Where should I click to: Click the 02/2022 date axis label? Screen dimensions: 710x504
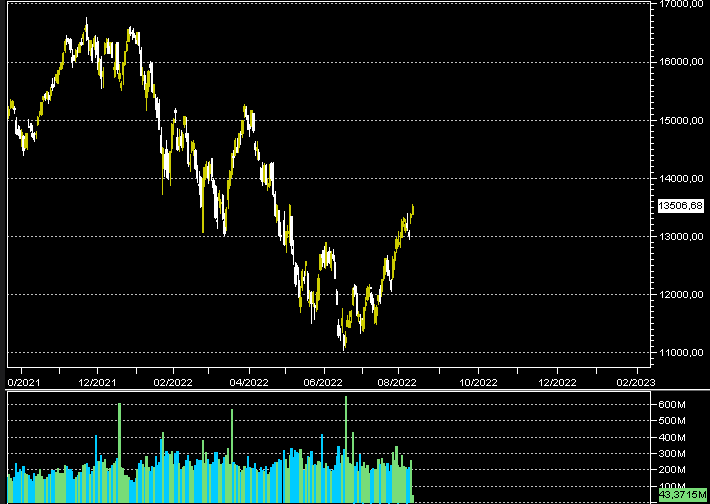(x=173, y=383)
